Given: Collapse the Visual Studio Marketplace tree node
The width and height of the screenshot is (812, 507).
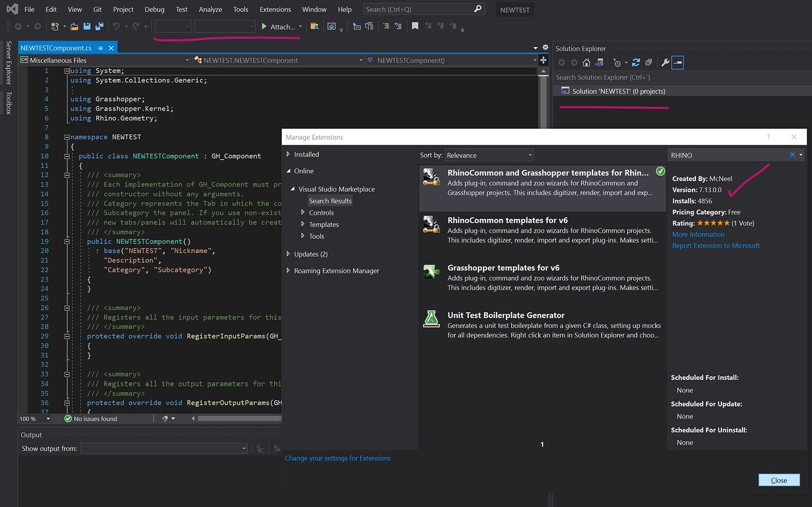Looking at the screenshot, I should pyautogui.click(x=292, y=189).
